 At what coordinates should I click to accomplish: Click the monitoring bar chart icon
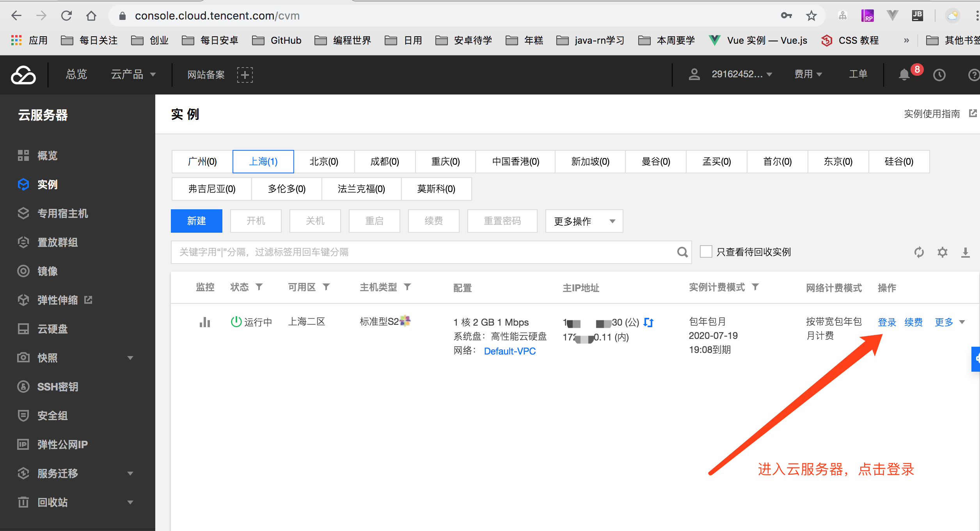204,322
